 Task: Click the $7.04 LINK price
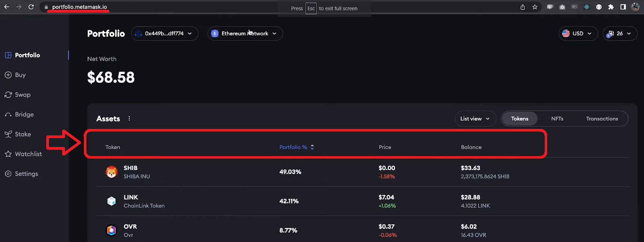coord(386,197)
